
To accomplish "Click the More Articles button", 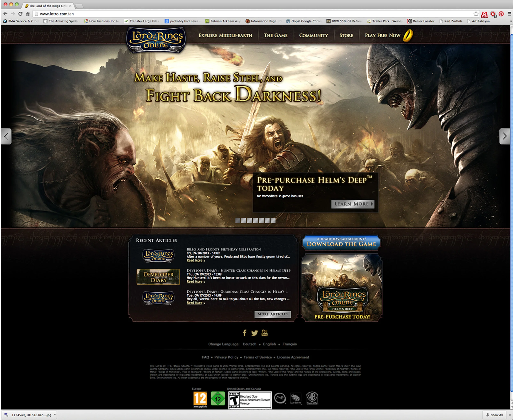I will tap(273, 314).
